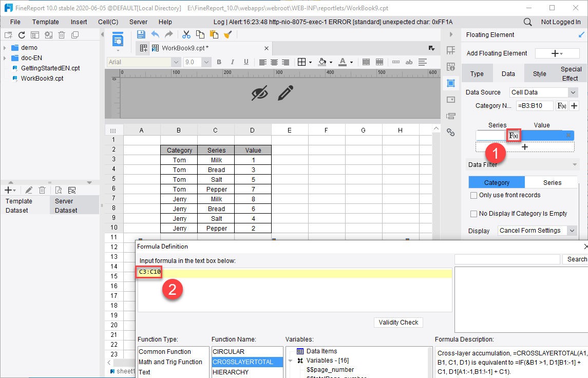The width and height of the screenshot is (588, 378).
Task: Open the Add Floating Element plus dropdown
Action: tap(557, 53)
